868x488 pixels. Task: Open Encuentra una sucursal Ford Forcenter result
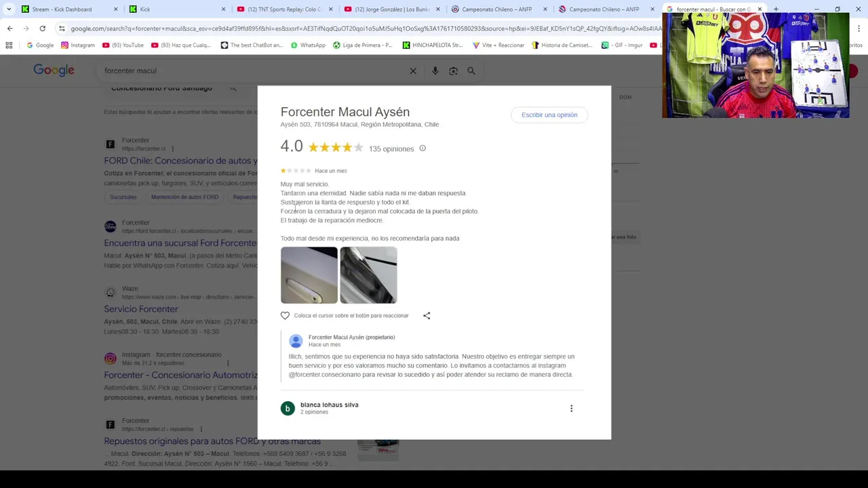(180, 243)
